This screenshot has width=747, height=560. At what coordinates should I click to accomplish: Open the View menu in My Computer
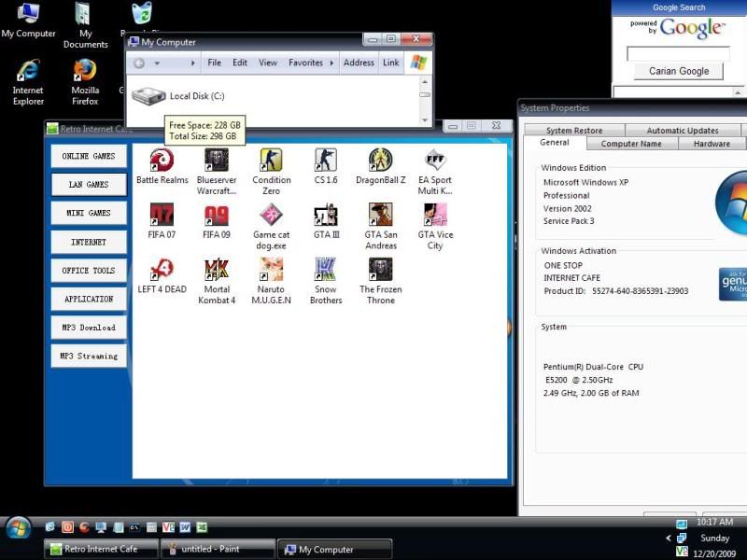[268, 63]
